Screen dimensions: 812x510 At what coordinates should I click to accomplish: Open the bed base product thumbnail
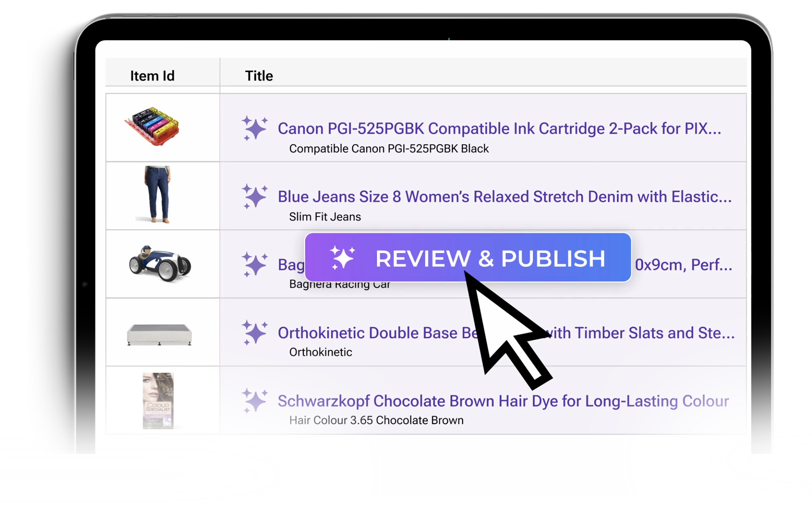[x=159, y=334]
